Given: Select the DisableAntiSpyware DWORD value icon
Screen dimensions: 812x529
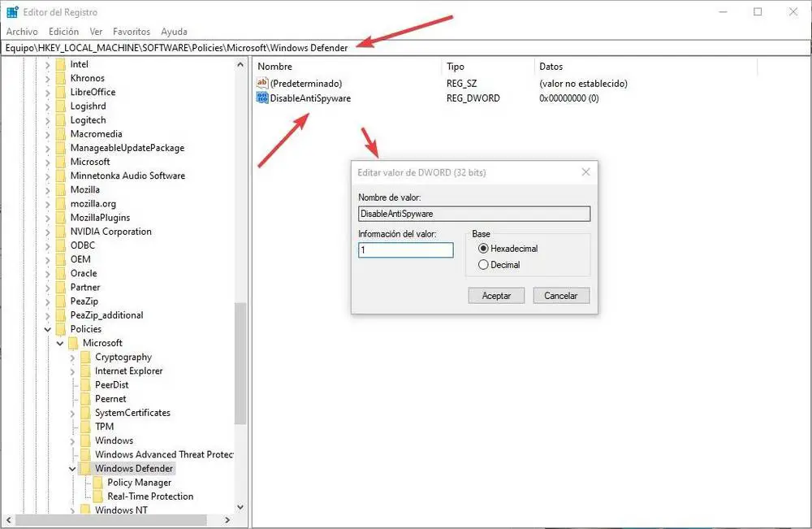Looking at the screenshot, I should 262,98.
